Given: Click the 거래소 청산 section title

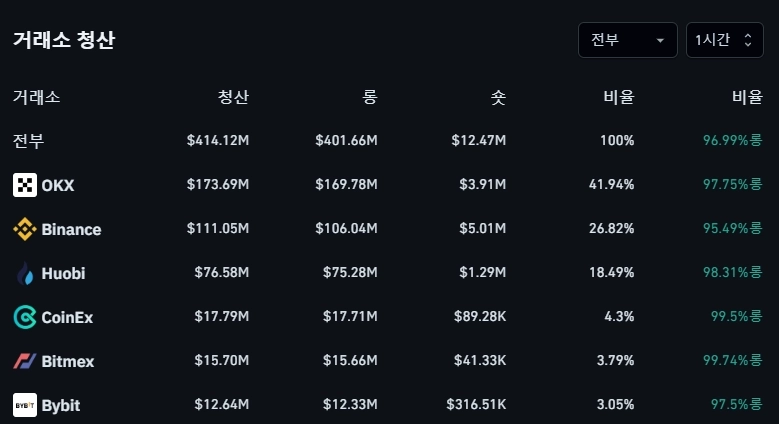Looking at the screenshot, I should tap(64, 40).
